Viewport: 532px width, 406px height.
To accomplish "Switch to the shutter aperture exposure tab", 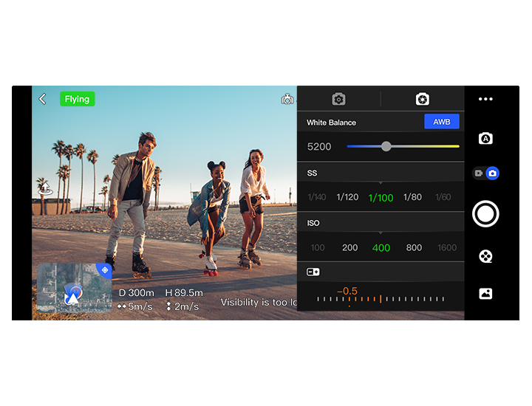I will [422, 99].
